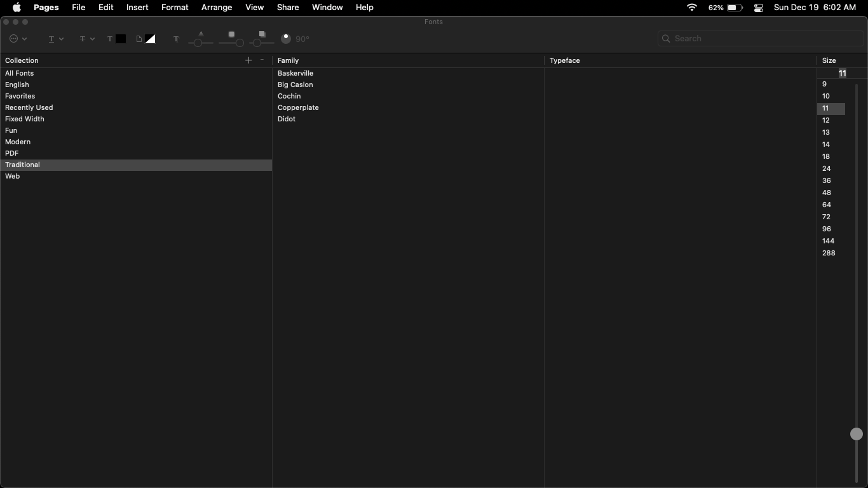The width and height of the screenshot is (868, 488).
Task: Choose the Didot font family
Action: pos(409,119)
